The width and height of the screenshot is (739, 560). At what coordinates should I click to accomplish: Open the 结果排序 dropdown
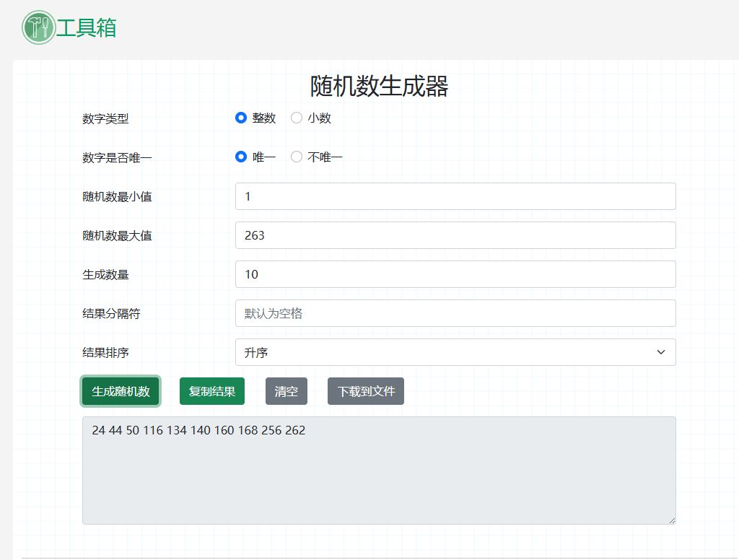pyautogui.click(x=455, y=353)
